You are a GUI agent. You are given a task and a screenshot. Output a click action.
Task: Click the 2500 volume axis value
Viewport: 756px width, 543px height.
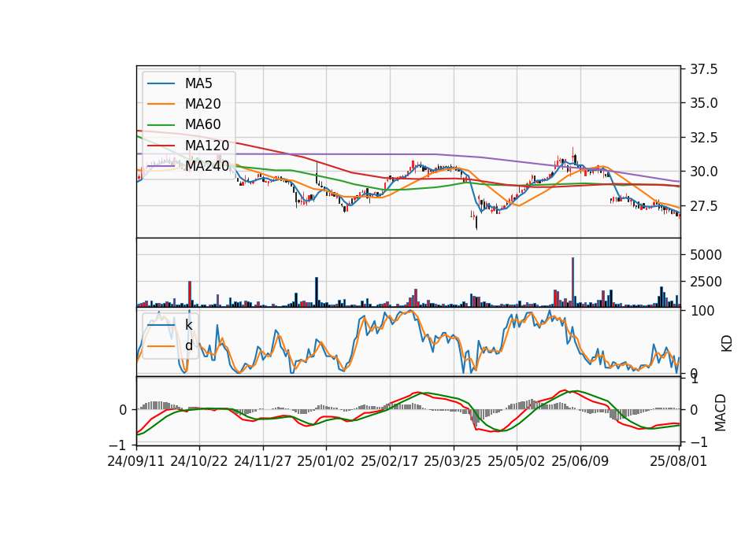[706, 282]
